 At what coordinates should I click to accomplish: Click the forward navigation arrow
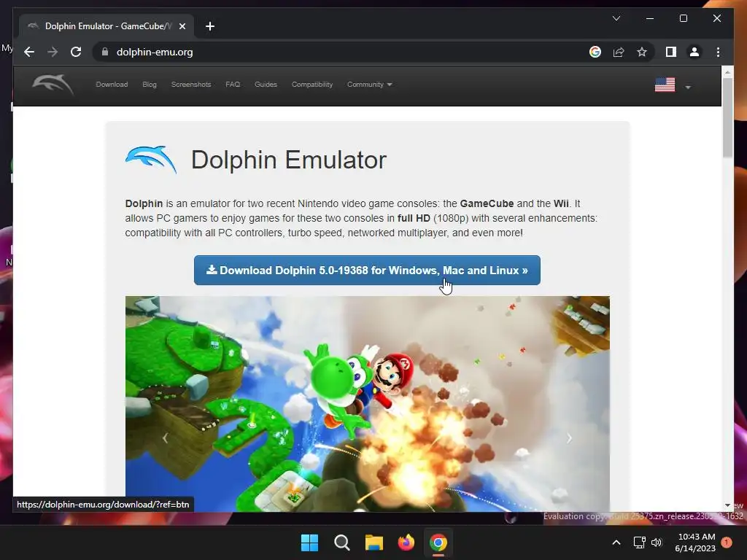[x=53, y=52]
